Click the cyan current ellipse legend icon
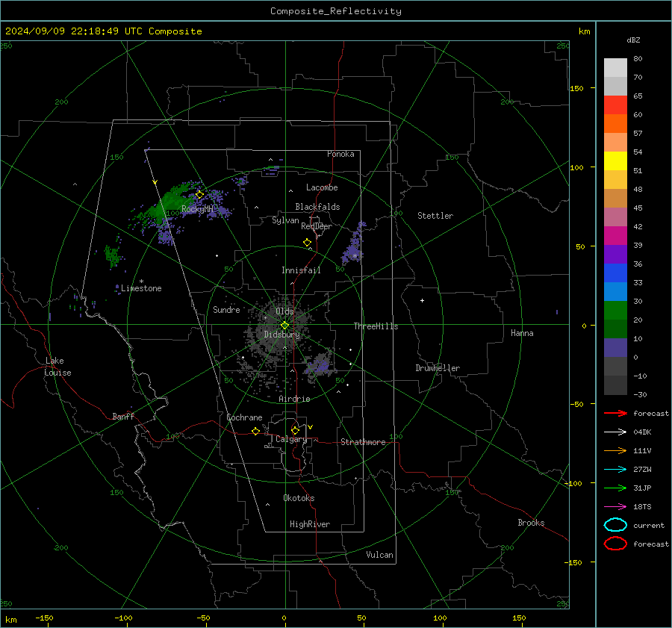Viewport: 672px width, 628px height. (615, 525)
